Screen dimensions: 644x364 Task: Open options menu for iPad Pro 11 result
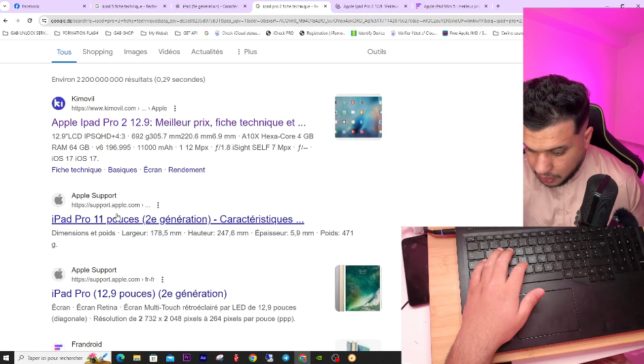point(158,204)
